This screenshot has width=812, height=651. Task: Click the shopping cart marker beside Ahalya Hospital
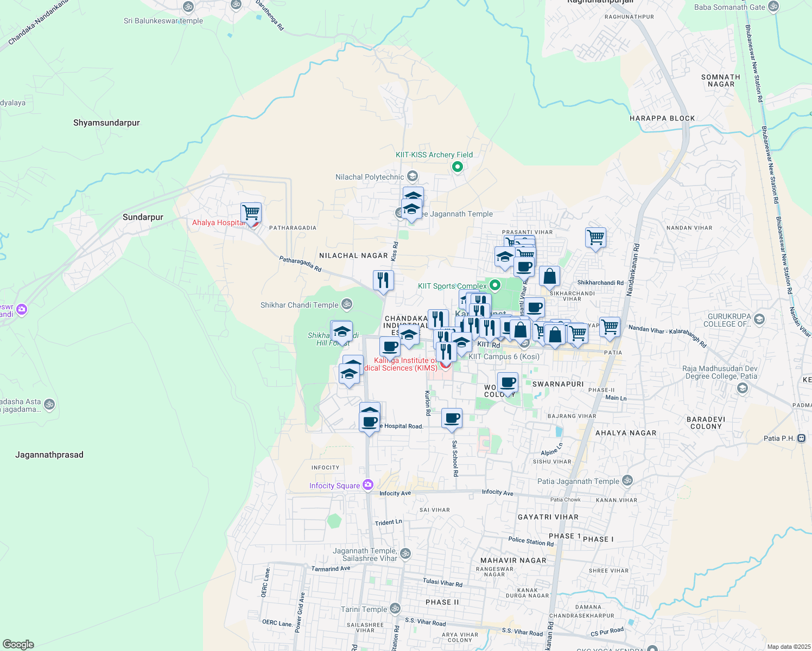pyautogui.click(x=251, y=213)
